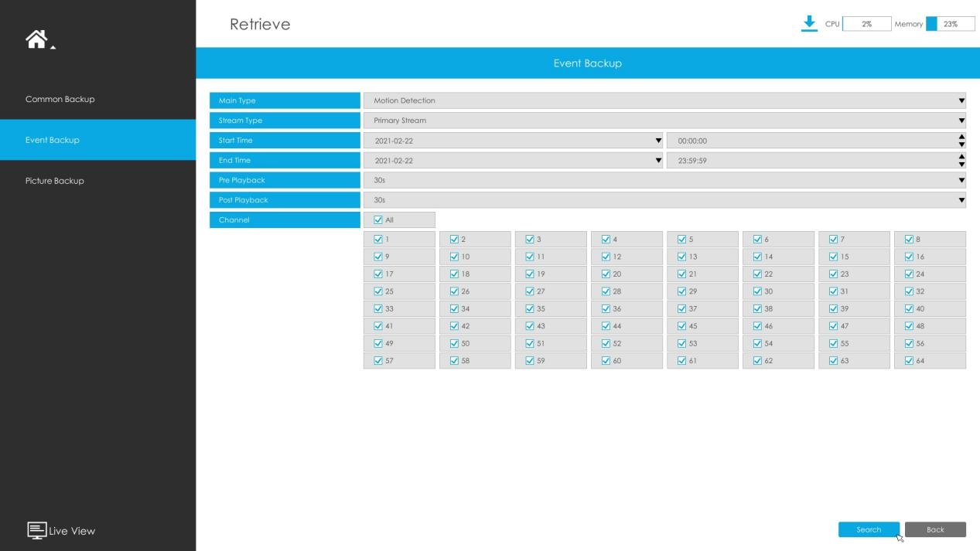This screenshot has width=980, height=551.
Task: Click the download arrow icon near CPU
Action: tap(809, 23)
